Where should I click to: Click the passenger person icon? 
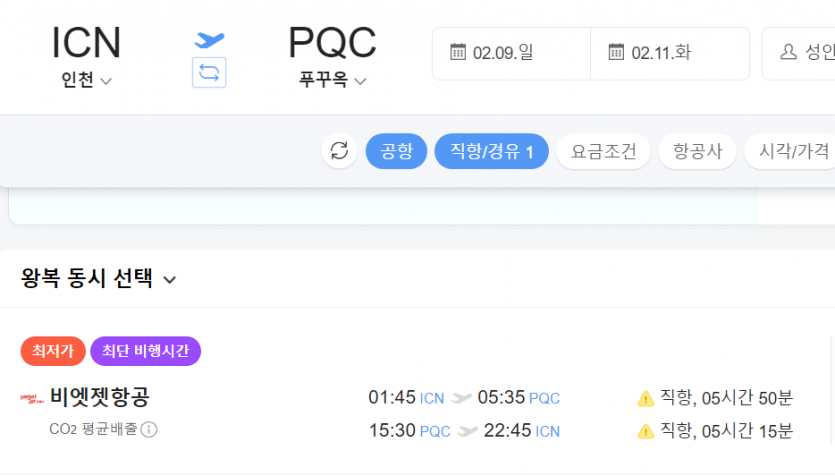(x=789, y=52)
